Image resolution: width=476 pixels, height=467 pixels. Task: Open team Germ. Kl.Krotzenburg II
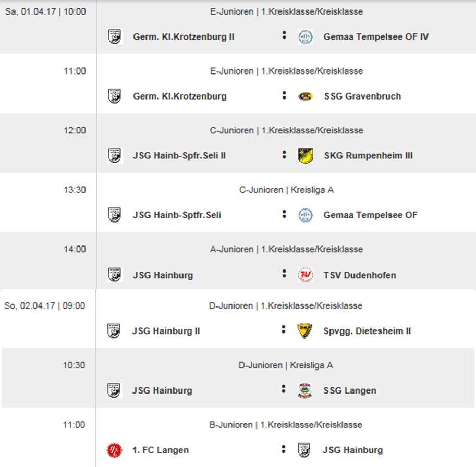[184, 37]
